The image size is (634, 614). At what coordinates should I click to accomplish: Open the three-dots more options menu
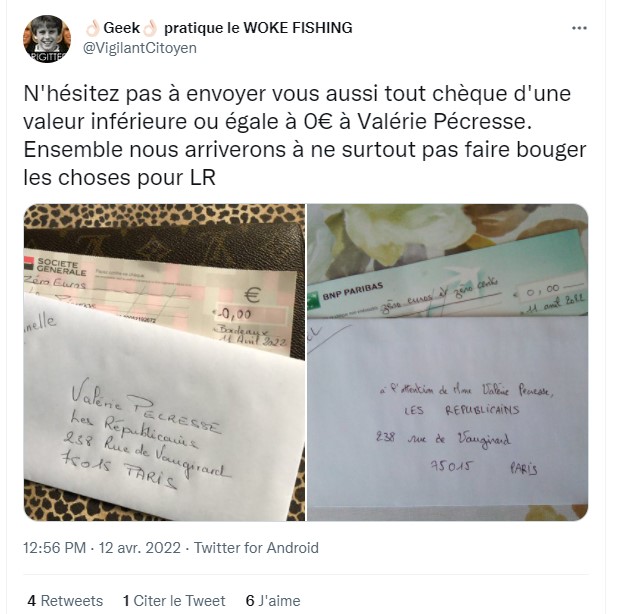click(x=579, y=28)
